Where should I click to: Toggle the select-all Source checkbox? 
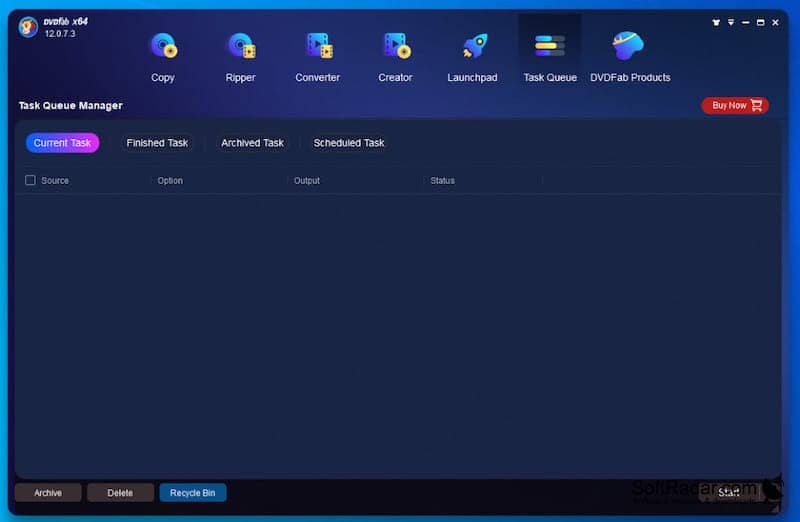point(30,180)
